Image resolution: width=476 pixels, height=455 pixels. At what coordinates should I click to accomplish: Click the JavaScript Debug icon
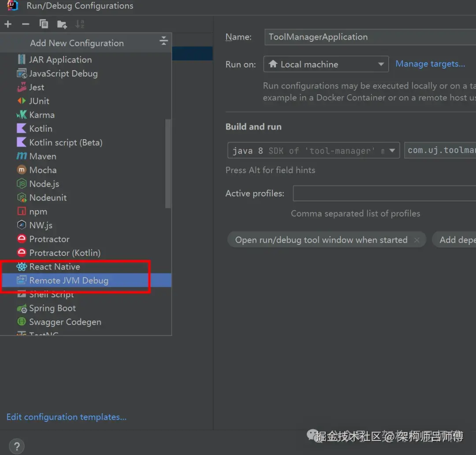click(22, 74)
